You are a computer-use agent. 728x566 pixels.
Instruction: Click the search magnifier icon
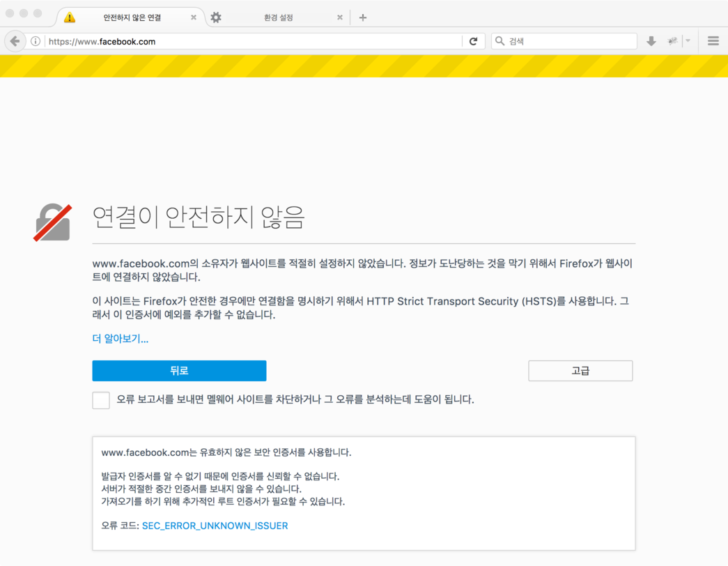tap(499, 41)
